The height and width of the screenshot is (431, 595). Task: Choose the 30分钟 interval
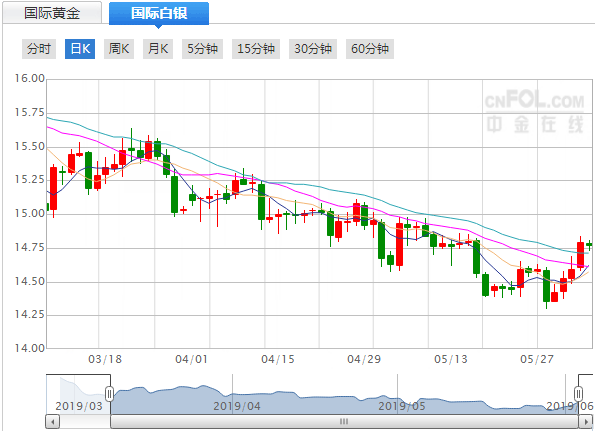(x=313, y=49)
